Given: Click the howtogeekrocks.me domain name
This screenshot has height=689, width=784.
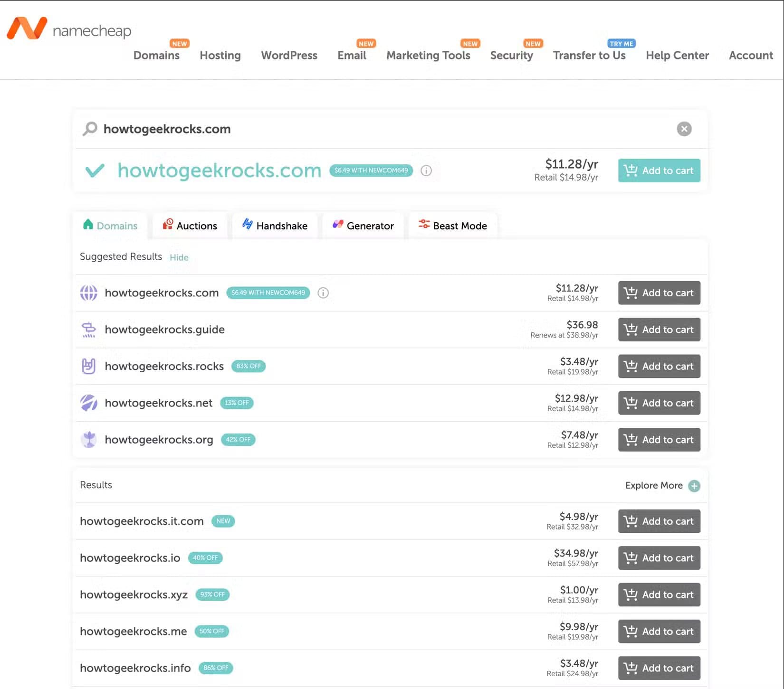Looking at the screenshot, I should click(134, 632).
